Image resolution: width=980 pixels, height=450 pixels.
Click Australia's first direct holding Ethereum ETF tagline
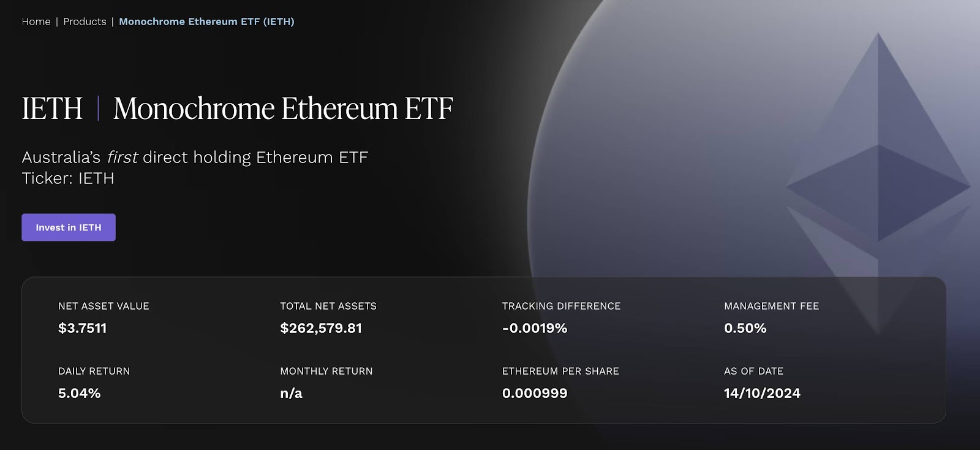pos(195,158)
